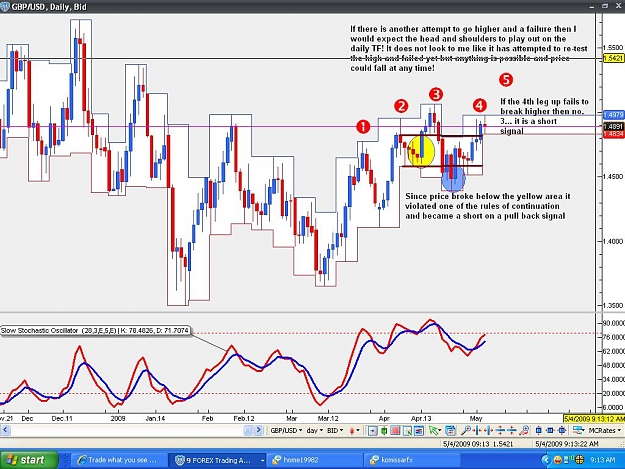Click the red square toolbar icon

point(395,431)
